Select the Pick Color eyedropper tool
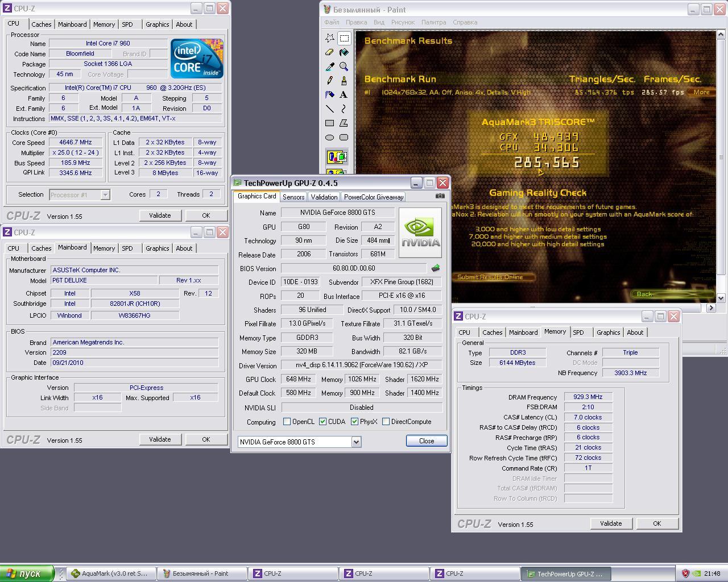This screenshot has height=582, width=728. point(330,66)
